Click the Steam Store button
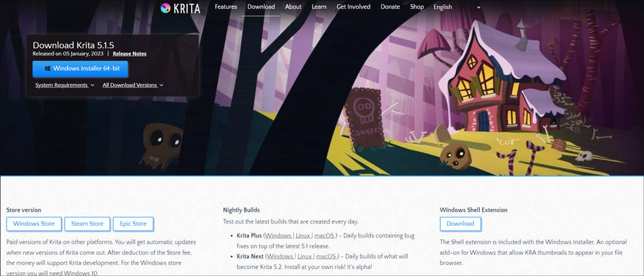Viewport: 644px width, 276px height. (x=87, y=224)
